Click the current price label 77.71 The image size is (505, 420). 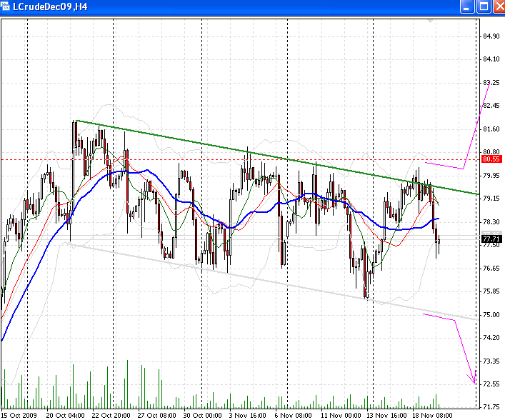[491, 239]
